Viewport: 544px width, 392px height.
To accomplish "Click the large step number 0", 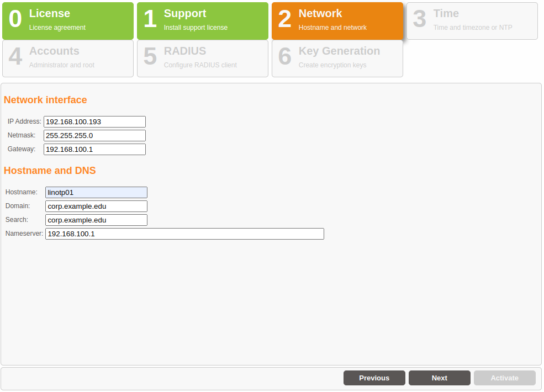I will (15, 19).
